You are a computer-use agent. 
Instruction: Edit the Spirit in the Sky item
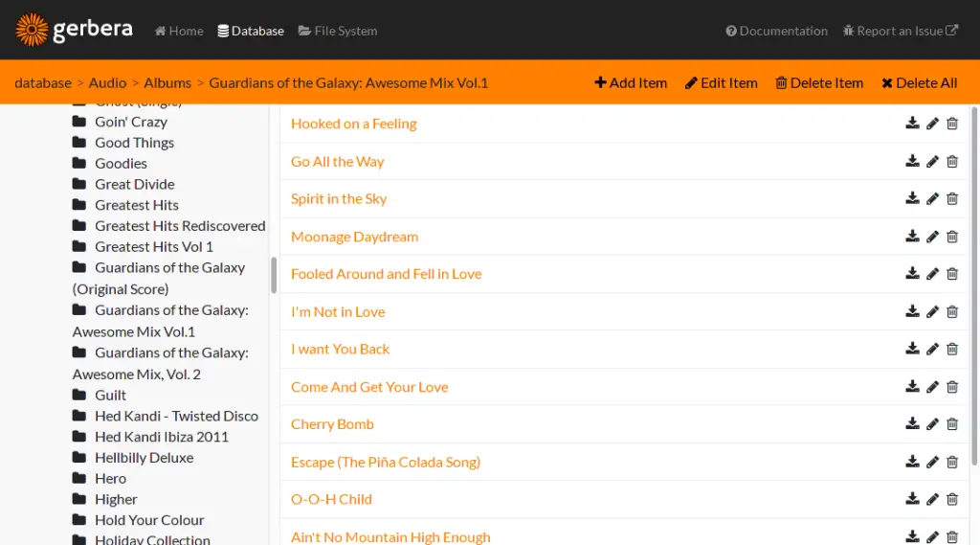point(932,198)
